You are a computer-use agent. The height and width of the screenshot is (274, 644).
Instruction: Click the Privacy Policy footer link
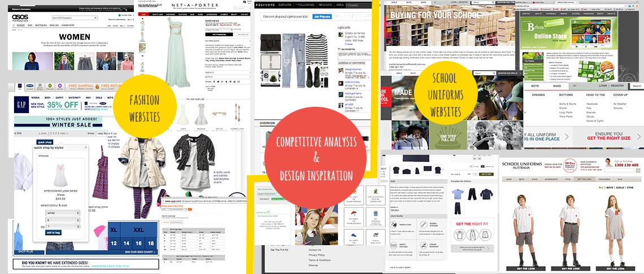pos(317,255)
